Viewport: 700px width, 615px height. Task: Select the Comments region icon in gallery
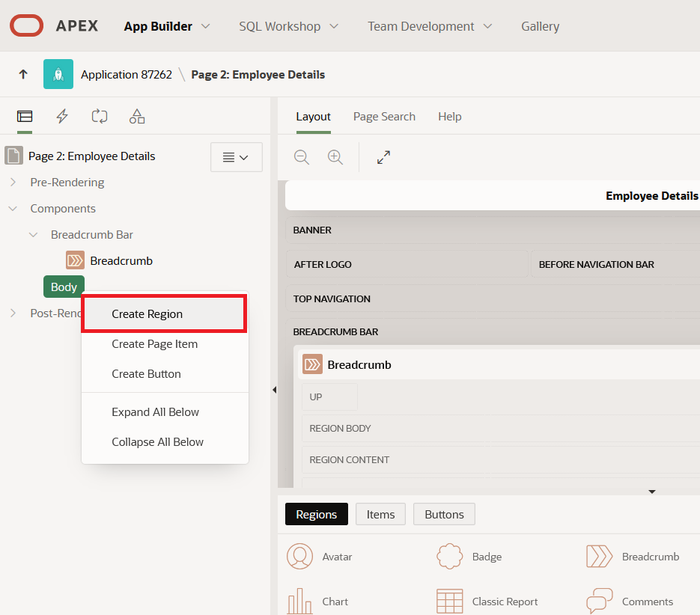599,601
